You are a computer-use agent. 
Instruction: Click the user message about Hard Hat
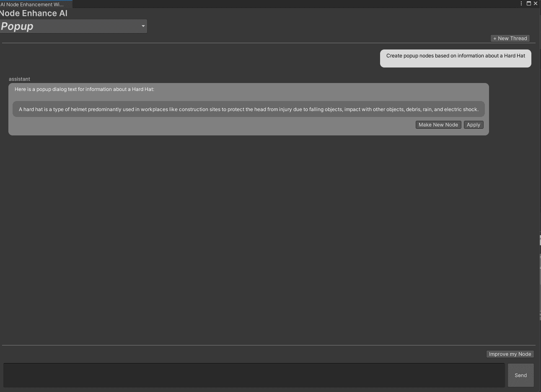(456, 58)
